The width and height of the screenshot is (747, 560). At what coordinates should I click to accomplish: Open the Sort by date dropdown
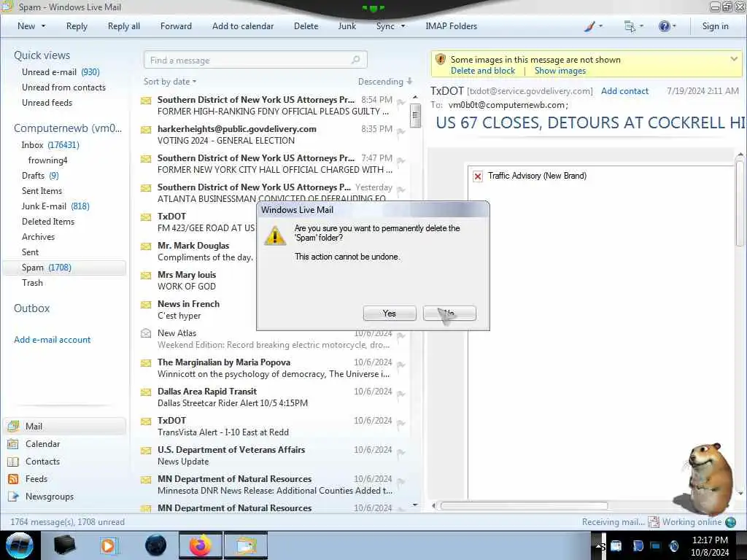pos(170,82)
